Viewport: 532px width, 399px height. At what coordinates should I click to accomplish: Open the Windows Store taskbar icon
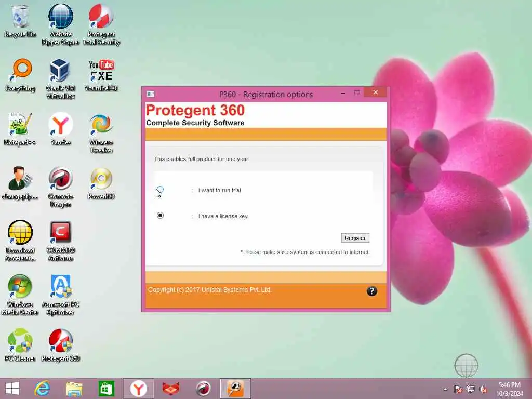(x=106, y=389)
